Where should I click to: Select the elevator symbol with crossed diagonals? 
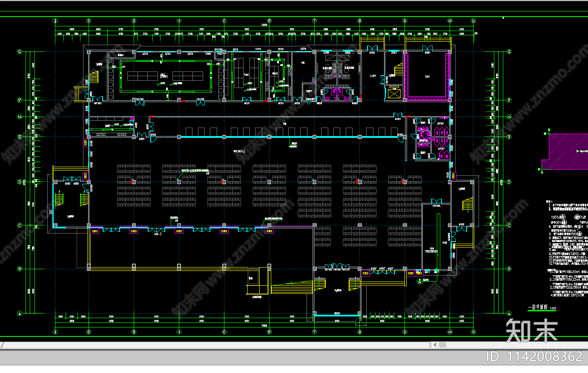[394, 93]
